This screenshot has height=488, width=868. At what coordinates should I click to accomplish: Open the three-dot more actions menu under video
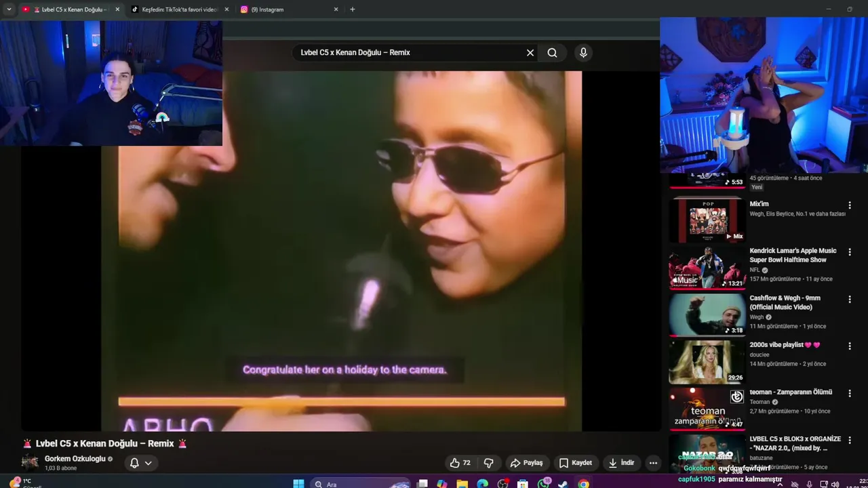pos(653,463)
